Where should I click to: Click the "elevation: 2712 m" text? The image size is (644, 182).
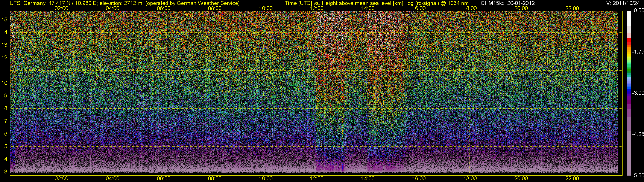tap(121, 3)
